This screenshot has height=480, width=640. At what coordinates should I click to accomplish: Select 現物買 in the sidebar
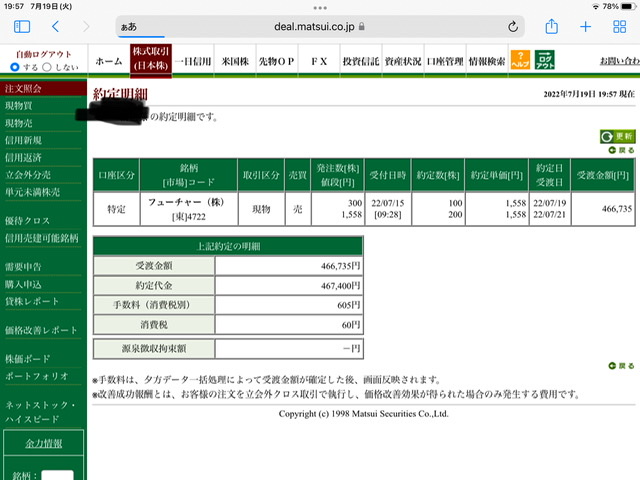tap(19, 106)
